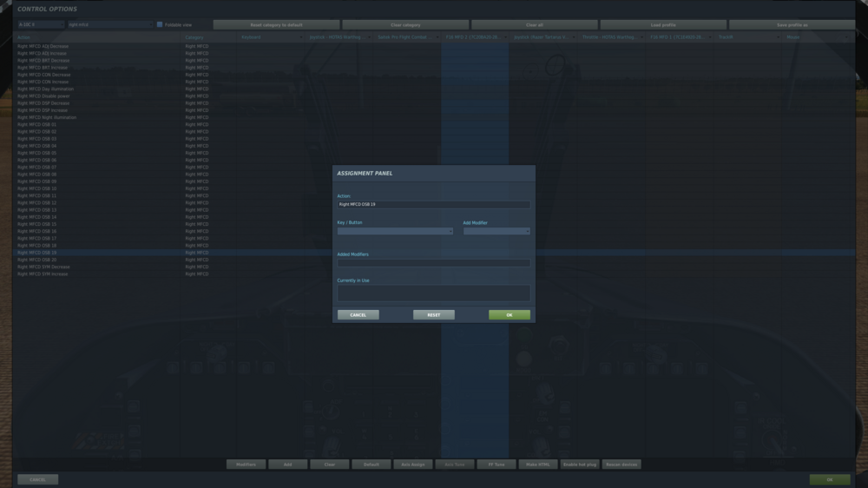Select 'Right MFCD OSB 18' row
868x488 pixels.
click(x=434, y=246)
